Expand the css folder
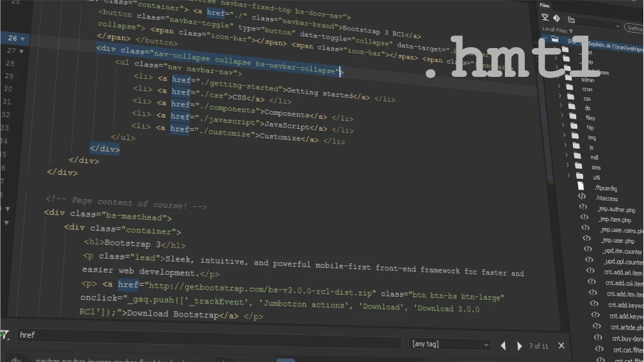Screen dimensions: 644x362 559,95
